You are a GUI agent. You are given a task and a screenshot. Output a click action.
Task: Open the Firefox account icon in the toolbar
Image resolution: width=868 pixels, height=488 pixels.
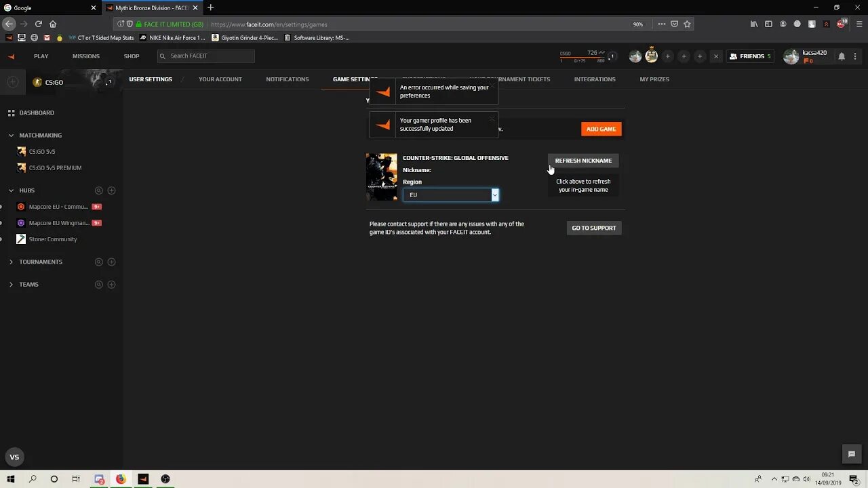(783, 24)
